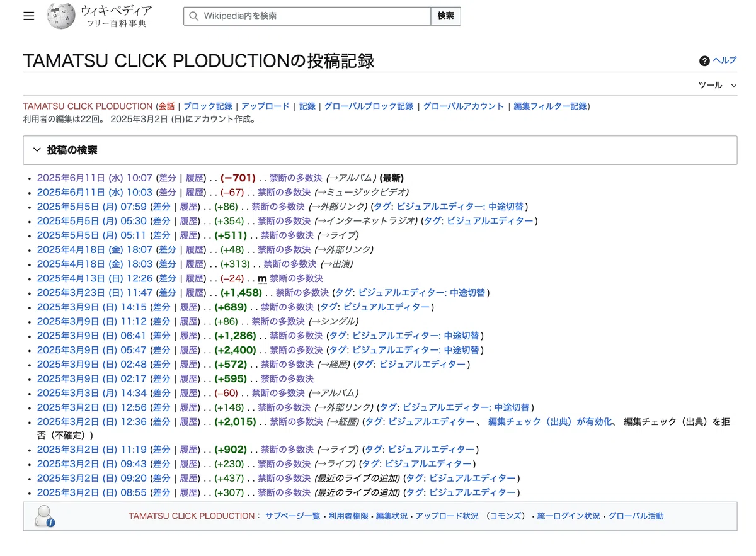The height and width of the screenshot is (556, 756).
Task: Open グローバル活動 footer link
Action: click(636, 516)
